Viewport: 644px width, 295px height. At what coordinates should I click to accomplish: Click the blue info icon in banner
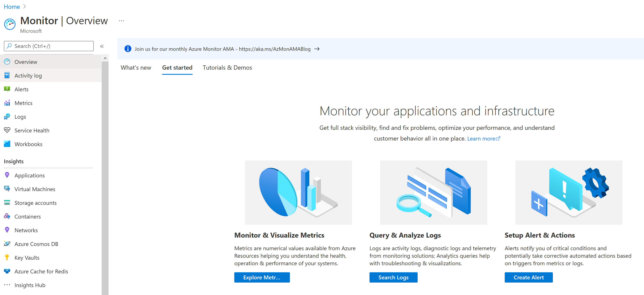pos(128,49)
